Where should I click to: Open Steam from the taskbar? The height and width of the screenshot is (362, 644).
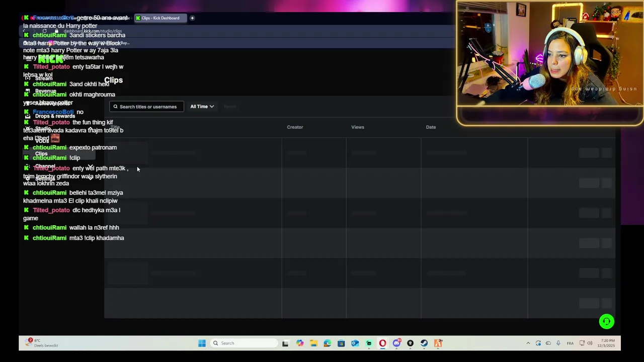424,343
